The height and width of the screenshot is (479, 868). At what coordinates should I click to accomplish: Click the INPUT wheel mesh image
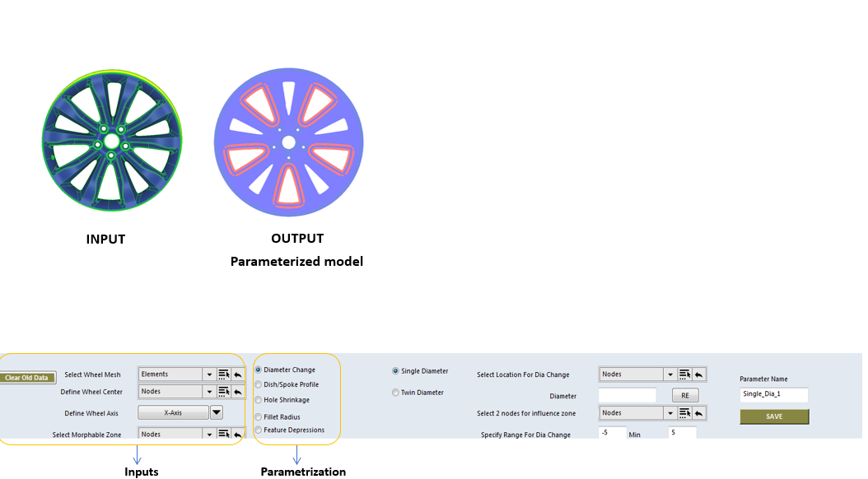point(112,141)
